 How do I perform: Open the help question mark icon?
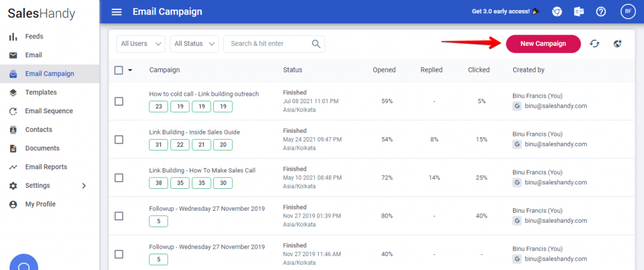601,12
